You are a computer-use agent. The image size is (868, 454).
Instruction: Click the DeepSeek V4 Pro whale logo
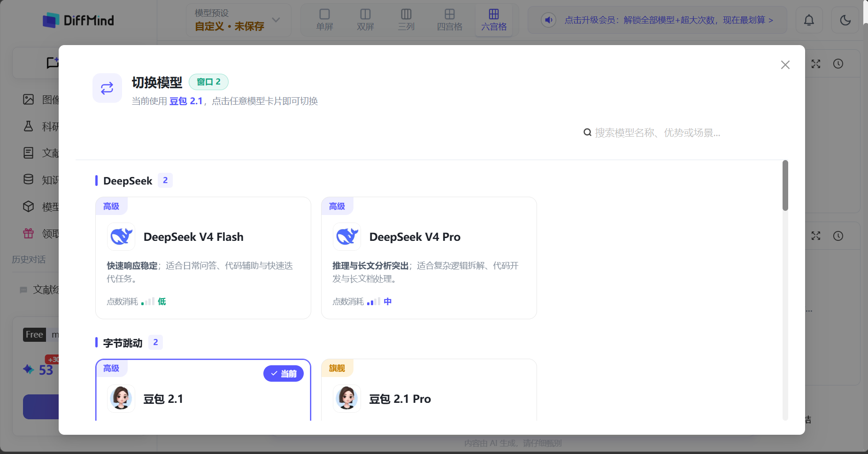[x=347, y=237]
